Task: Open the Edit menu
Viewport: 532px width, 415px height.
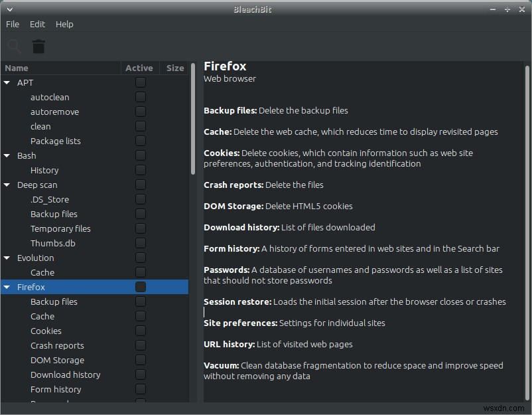Action: coord(37,24)
